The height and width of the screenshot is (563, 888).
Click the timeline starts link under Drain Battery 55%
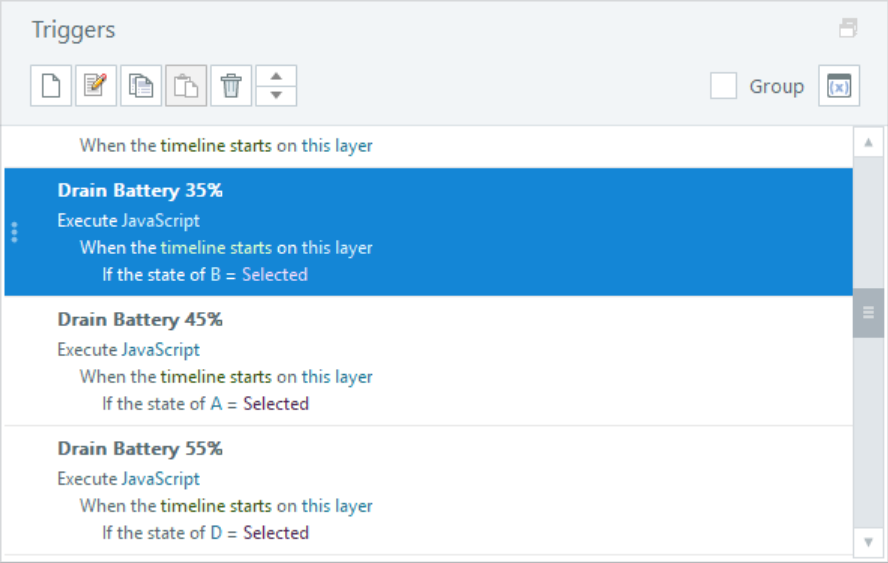[216, 506]
